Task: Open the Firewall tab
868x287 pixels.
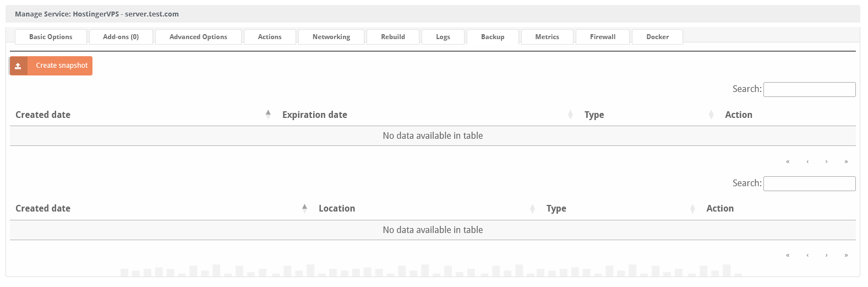Action: click(603, 37)
